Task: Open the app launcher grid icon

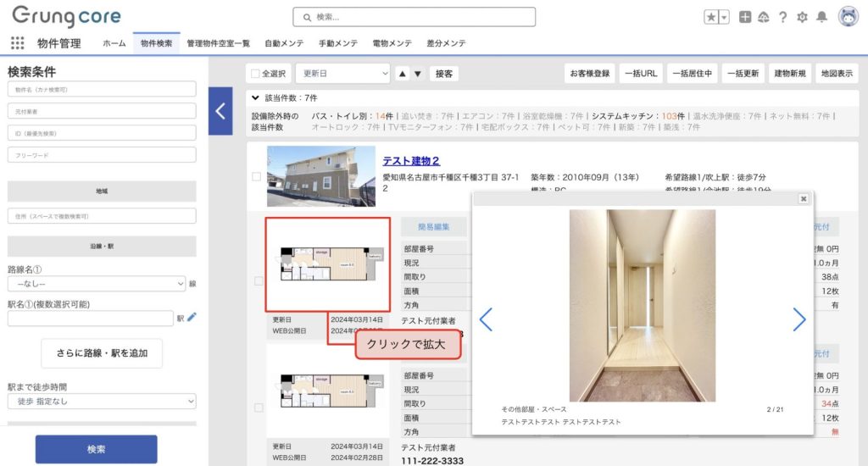Action: pyautogui.click(x=17, y=43)
